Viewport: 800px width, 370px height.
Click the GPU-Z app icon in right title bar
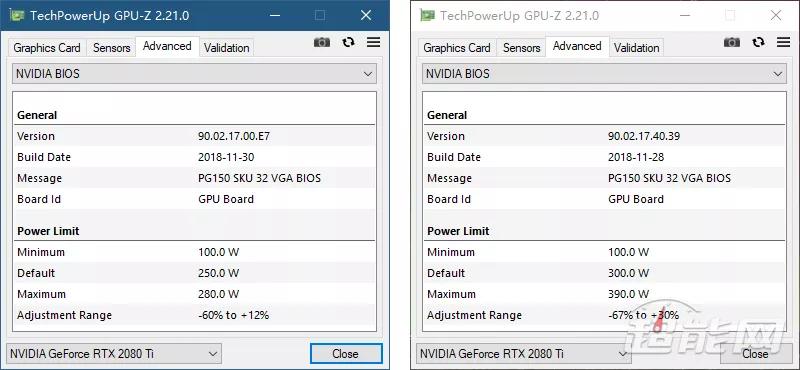click(x=427, y=15)
